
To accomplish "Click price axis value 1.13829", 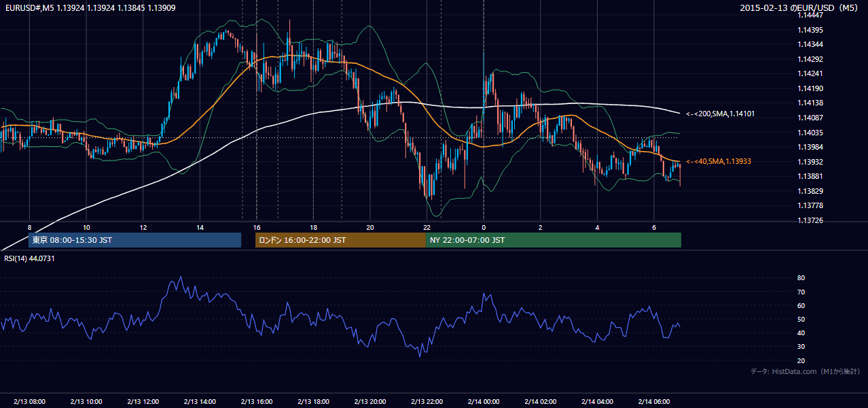I will click(x=812, y=191).
